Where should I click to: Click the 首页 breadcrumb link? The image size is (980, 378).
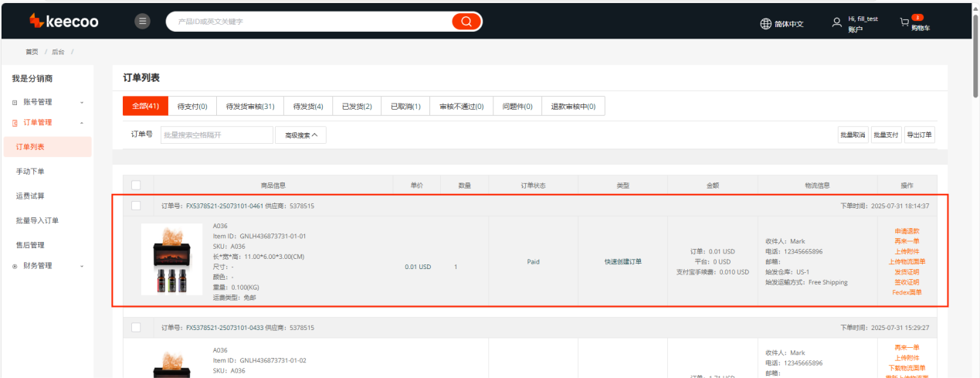[x=32, y=52]
